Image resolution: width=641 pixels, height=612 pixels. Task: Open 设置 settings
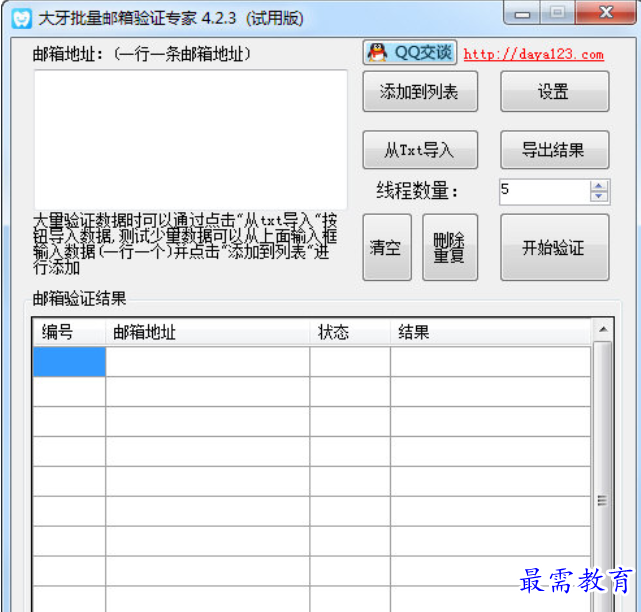coord(554,92)
